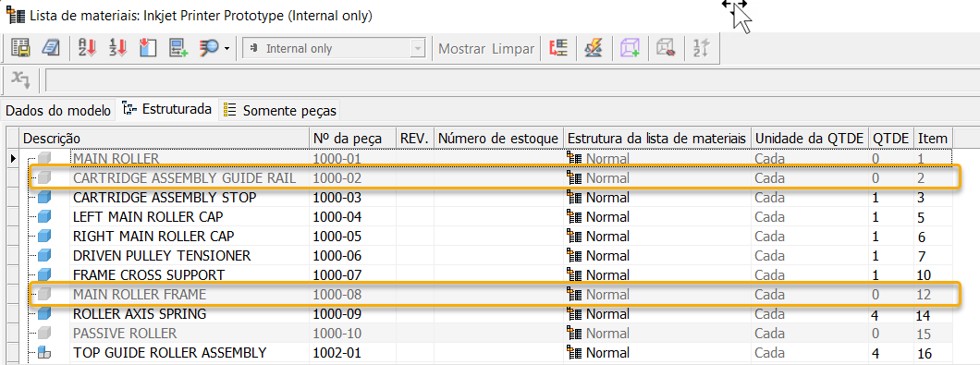Screen dimensions: 980x365
Task: Select the RIGHT MAIN ROLLER CAP description
Action: click(153, 237)
